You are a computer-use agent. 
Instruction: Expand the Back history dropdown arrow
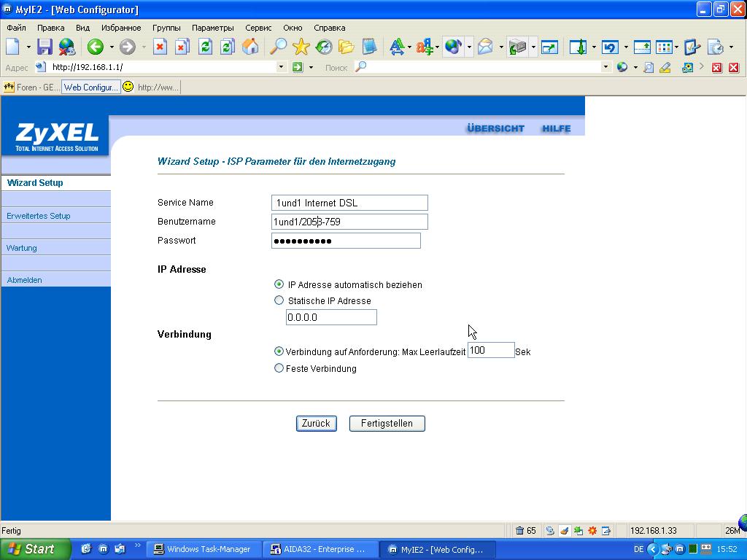point(112,47)
